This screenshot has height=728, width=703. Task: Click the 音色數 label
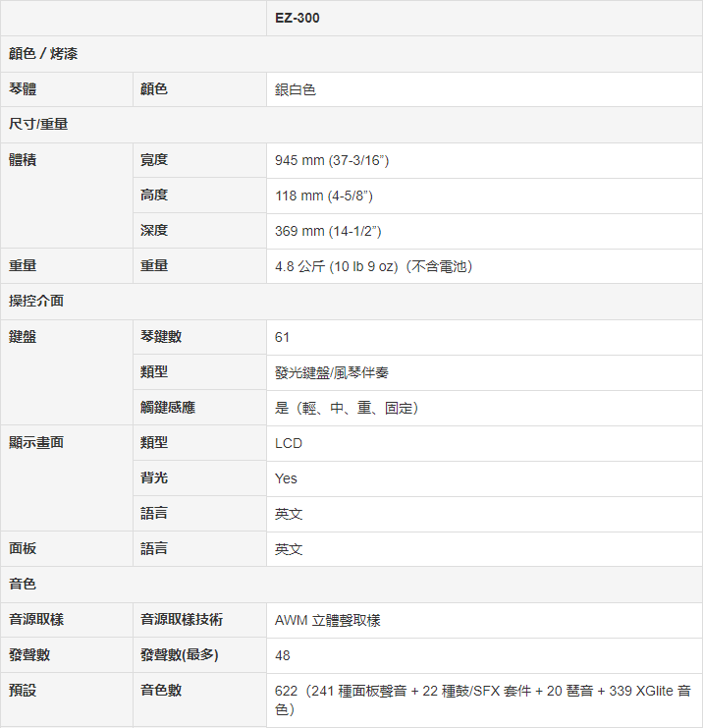click(x=161, y=691)
